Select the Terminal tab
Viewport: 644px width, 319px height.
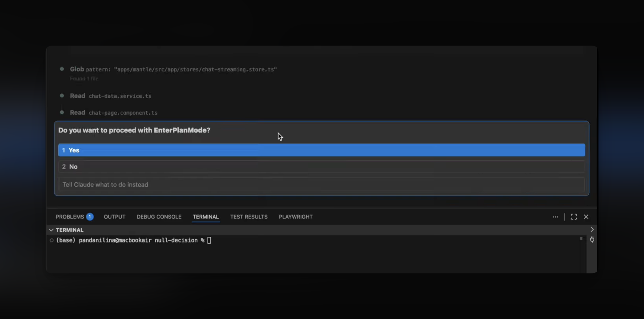[x=206, y=217]
